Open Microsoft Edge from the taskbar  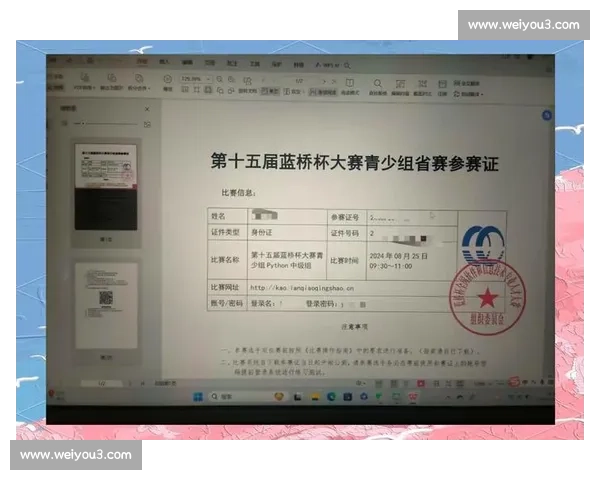331,397
